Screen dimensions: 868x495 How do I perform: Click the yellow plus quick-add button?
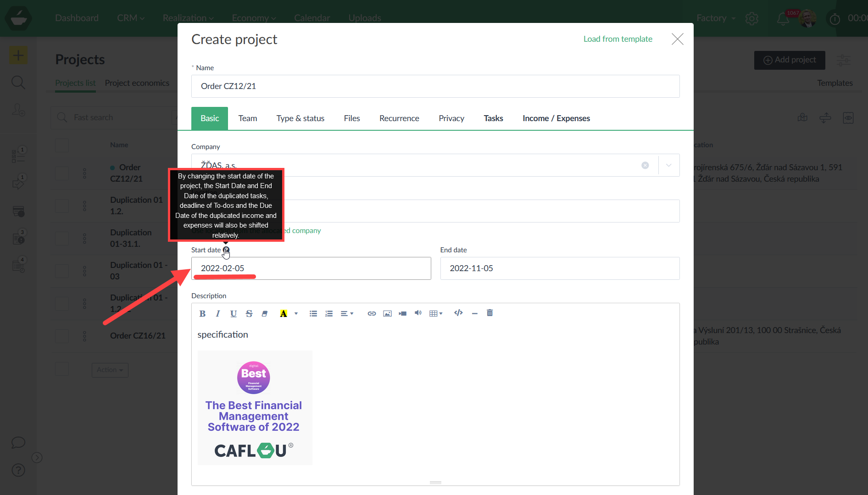pyautogui.click(x=18, y=56)
